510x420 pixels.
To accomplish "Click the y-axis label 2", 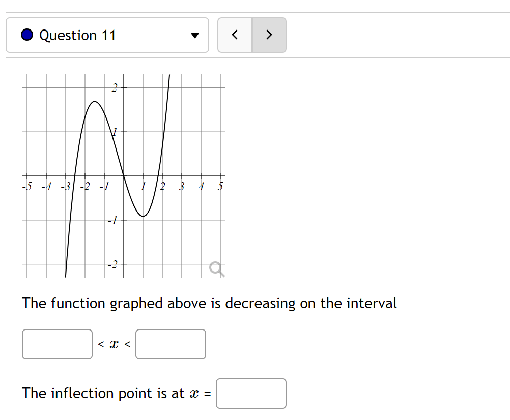I will (x=114, y=87).
